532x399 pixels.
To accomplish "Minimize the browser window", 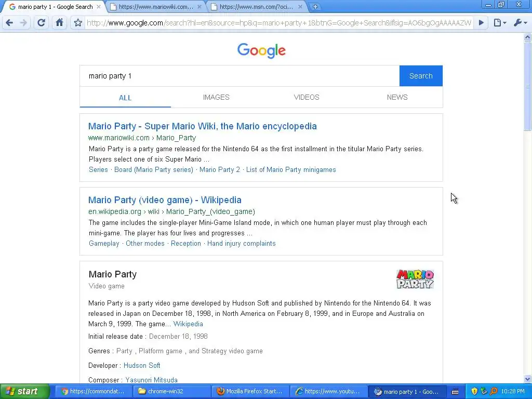I will [x=488, y=5].
